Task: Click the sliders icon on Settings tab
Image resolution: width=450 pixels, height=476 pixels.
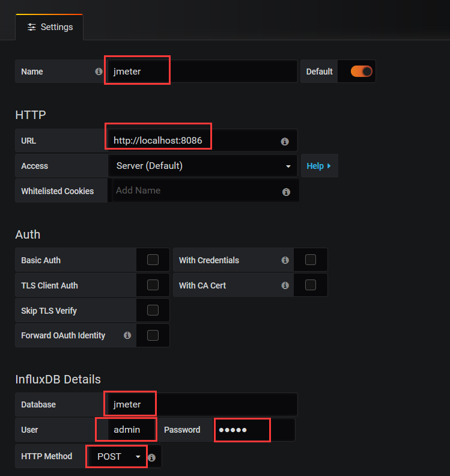Action: click(x=32, y=27)
